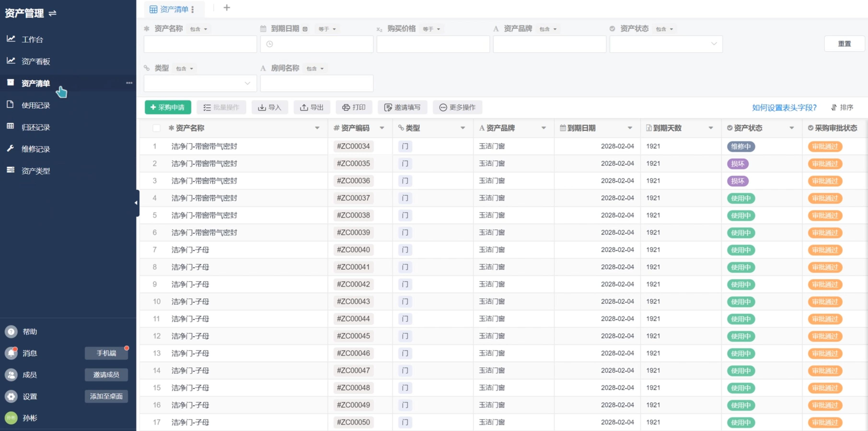Viewport: 868px width, 431px height.
Task: Open the 资产编码 column header dropdown arrow
Action: click(382, 128)
